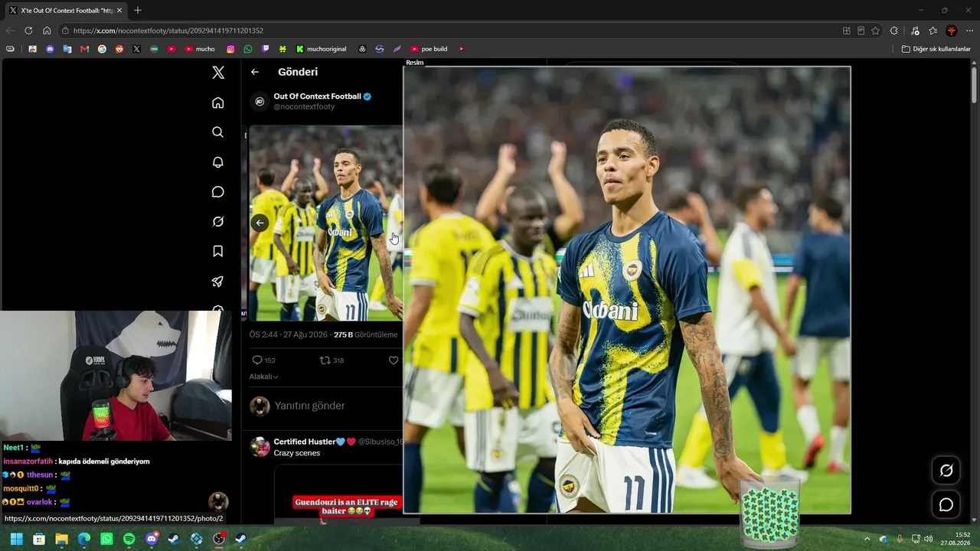Open Certified Hustler avatar in replies
The image size is (980, 551).
[x=260, y=446]
